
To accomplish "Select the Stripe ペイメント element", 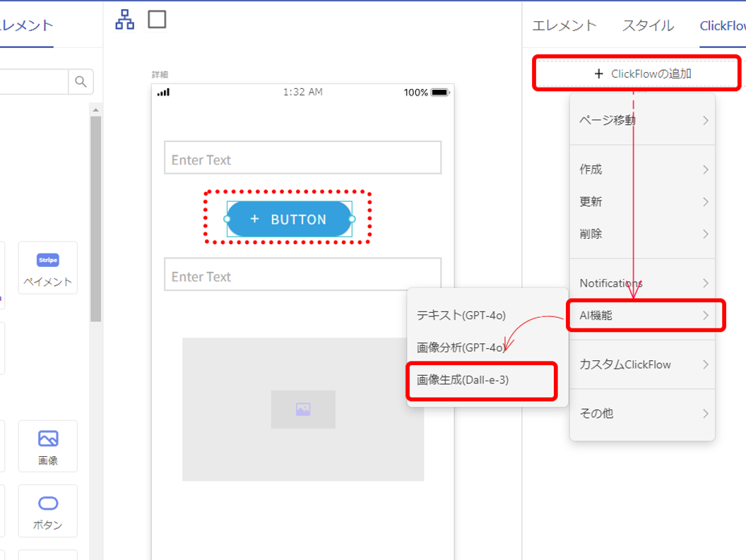I will click(48, 268).
